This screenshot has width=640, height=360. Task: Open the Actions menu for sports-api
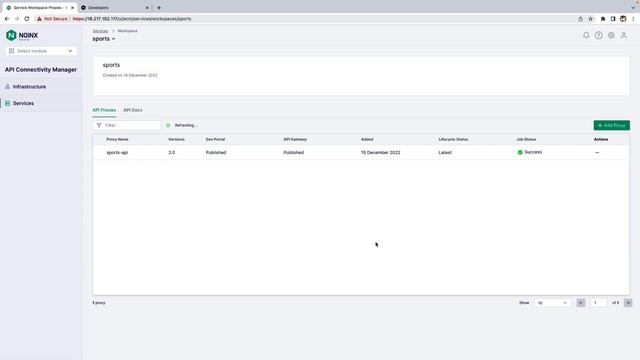(x=597, y=152)
